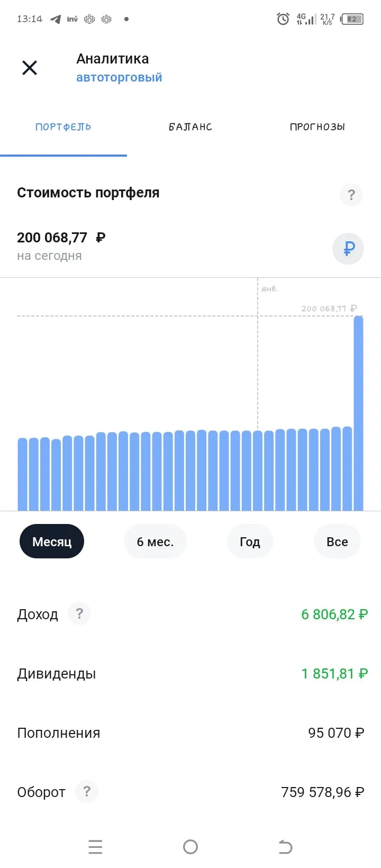Open the ПОРТФЕЛЬ tab
The height and width of the screenshot is (868, 381).
tap(63, 127)
